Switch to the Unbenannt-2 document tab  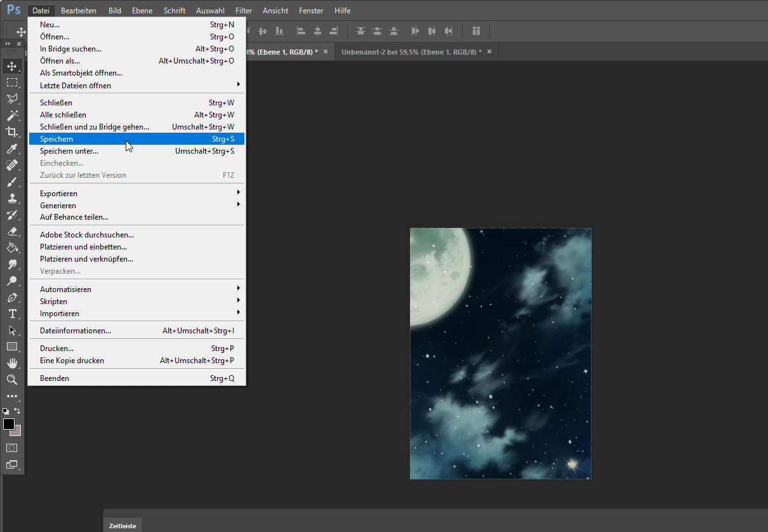pyautogui.click(x=411, y=52)
